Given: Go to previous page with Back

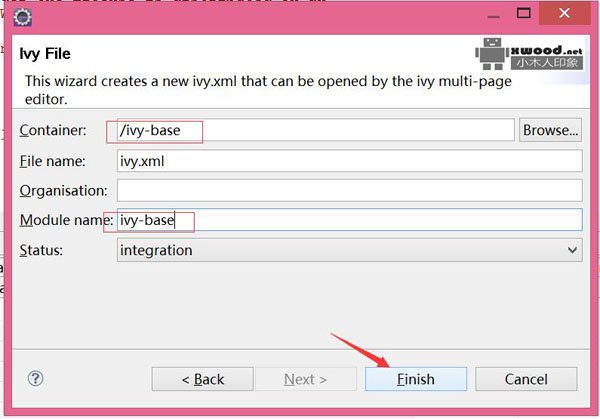Looking at the screenshot, I should [202, 379].
